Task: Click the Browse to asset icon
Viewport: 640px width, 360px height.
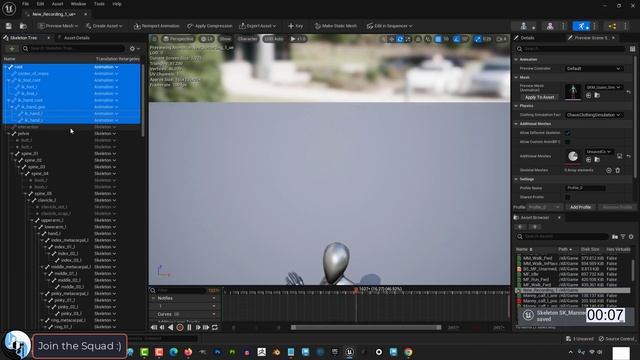Action: 23,26
